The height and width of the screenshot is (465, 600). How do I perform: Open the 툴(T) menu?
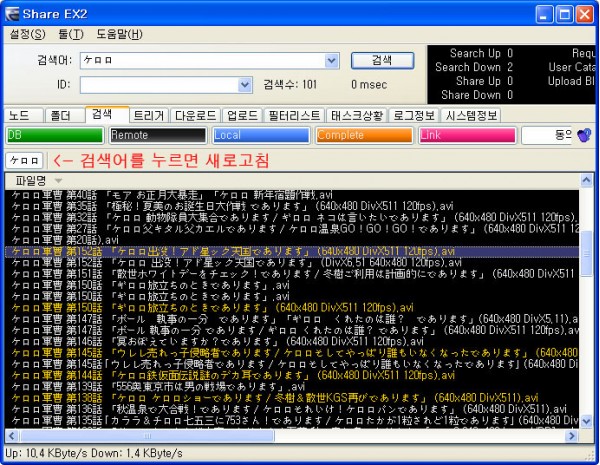[71, 34]
